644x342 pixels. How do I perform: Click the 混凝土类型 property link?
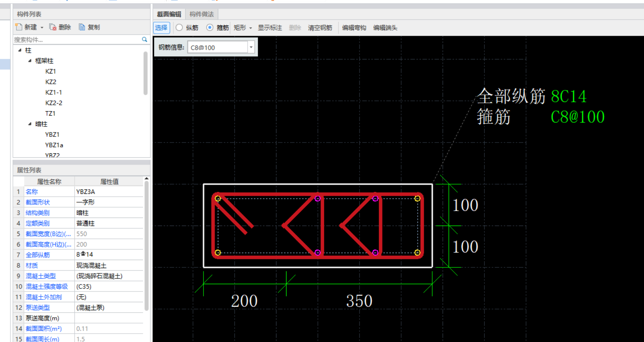tap(41, 276)
